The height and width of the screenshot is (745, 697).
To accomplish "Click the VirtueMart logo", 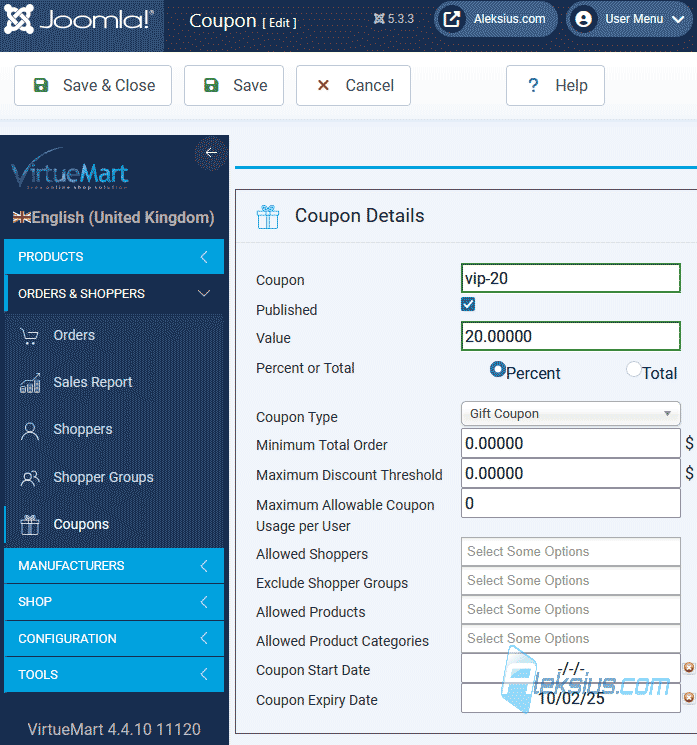I will tap(70, 169).
